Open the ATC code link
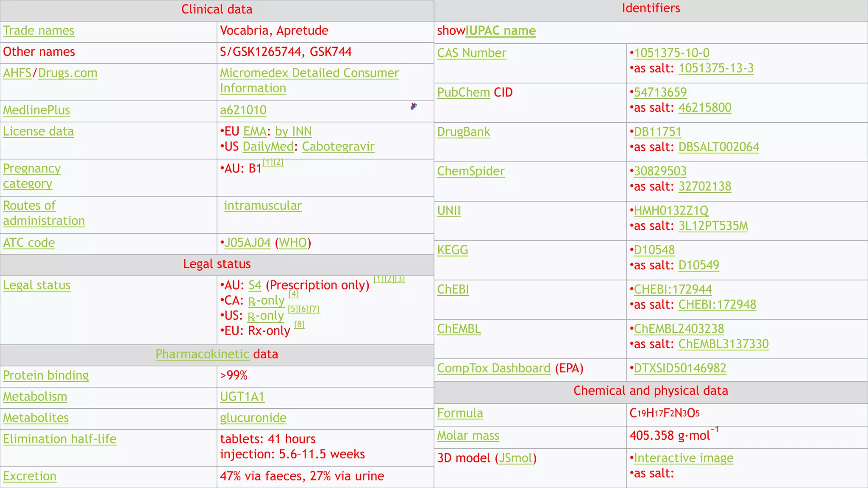This screenshot has width=868, height=488. click(29, 243)
